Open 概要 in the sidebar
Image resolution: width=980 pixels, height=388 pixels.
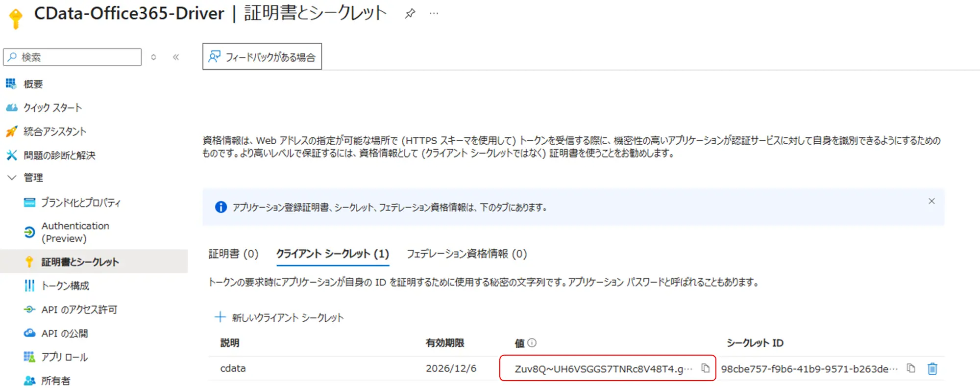click(x=33, y=84)
